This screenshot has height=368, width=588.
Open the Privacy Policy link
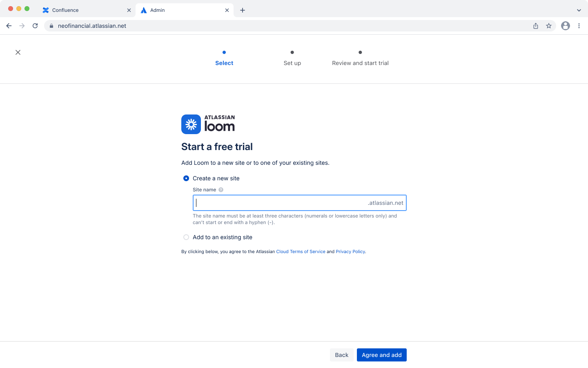pos(350,251)
